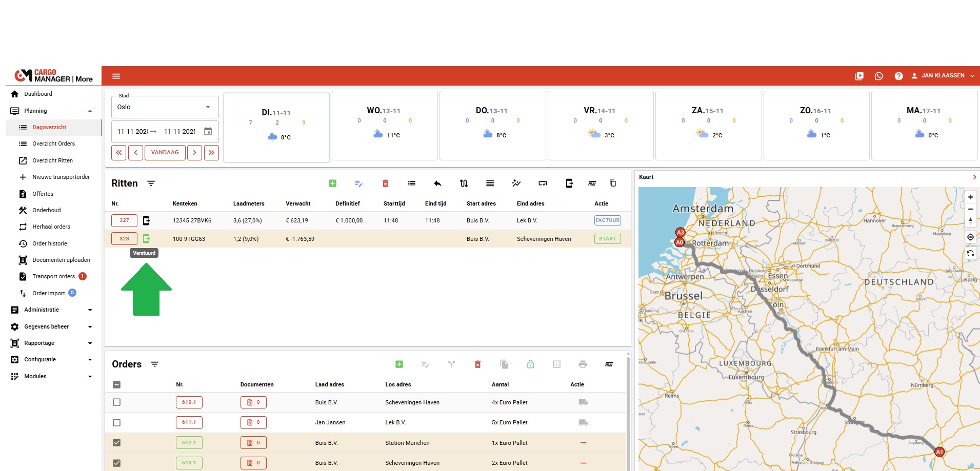980x471 pixels.
Task: Open Overzicht Ritten in sidebar
Action: tap(52, 161)
